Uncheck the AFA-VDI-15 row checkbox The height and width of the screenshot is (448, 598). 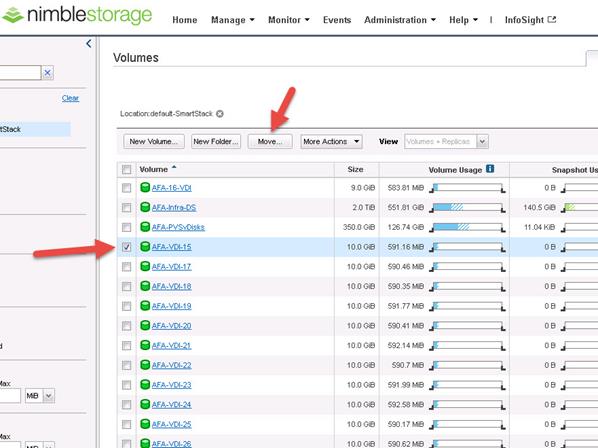click(126, 247)
